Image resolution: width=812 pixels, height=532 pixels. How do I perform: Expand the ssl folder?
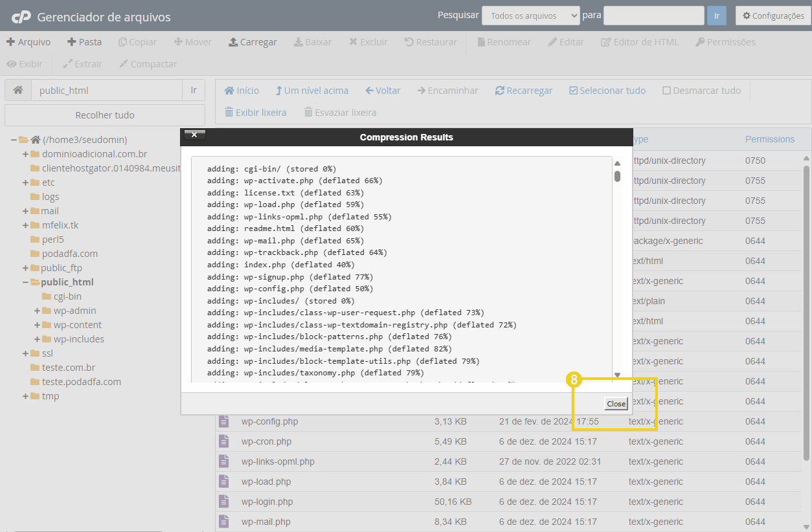point(25,353)
